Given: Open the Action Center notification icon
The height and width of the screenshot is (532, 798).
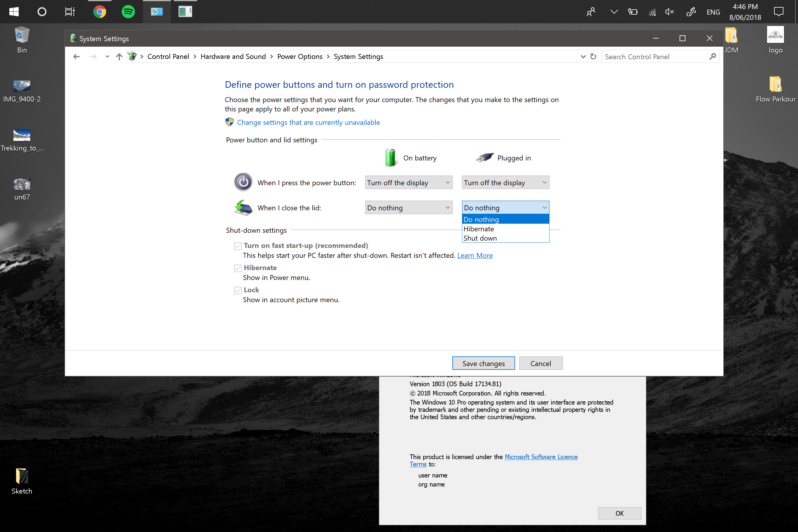Looking at the screenshot, I should pos(778,12).
